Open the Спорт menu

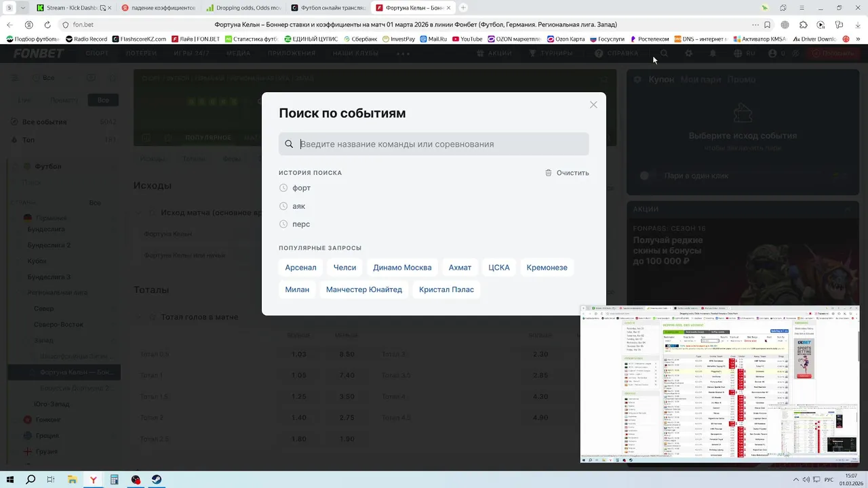coord(97,53)
